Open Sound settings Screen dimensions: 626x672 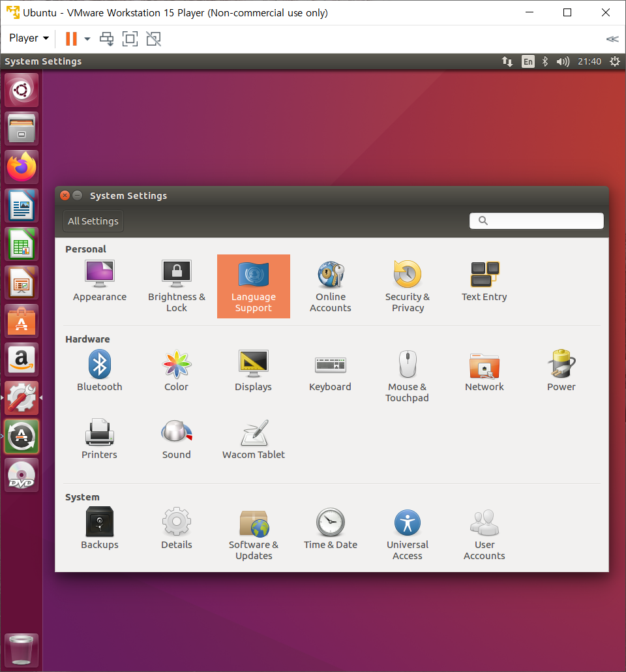(177, 439)
